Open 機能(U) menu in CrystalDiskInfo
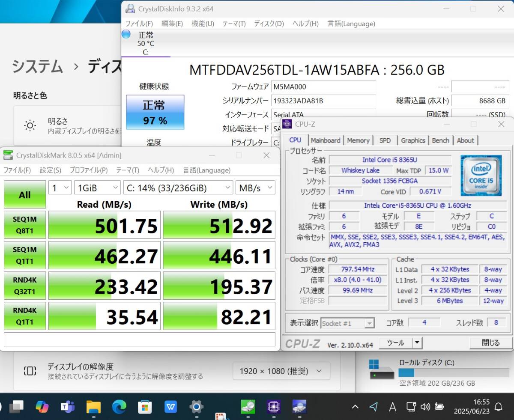Image resolution: width=514 pixels, height=420 pixels. click(x=203, y=24)
